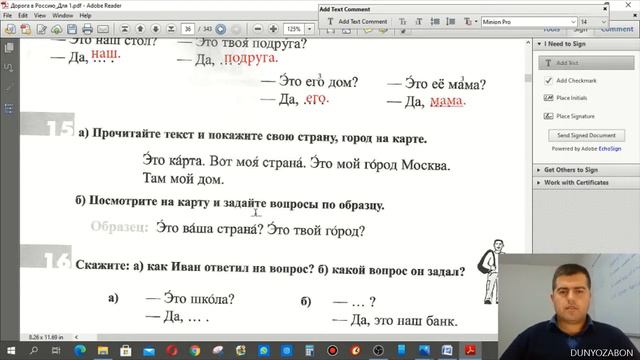
Task: Click the Save file toolbar icon
Action: [x=72, y=29]
